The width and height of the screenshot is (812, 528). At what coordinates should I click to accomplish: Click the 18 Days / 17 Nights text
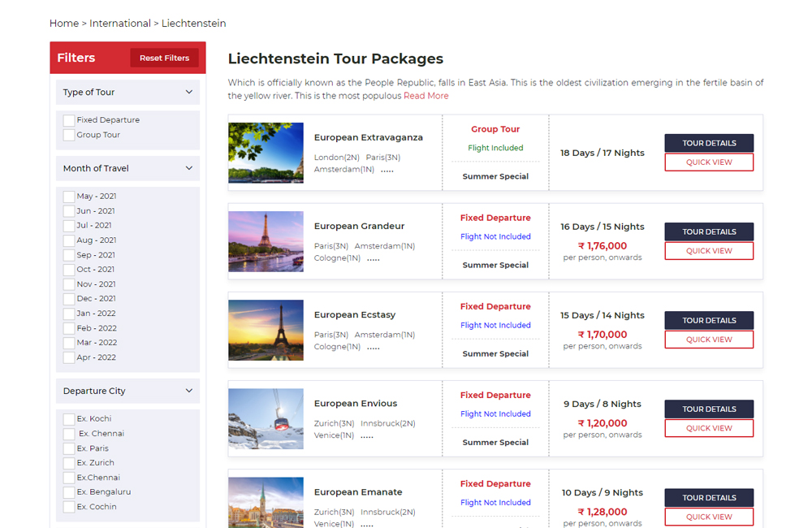pyautogui.click(x=603, y=153)
